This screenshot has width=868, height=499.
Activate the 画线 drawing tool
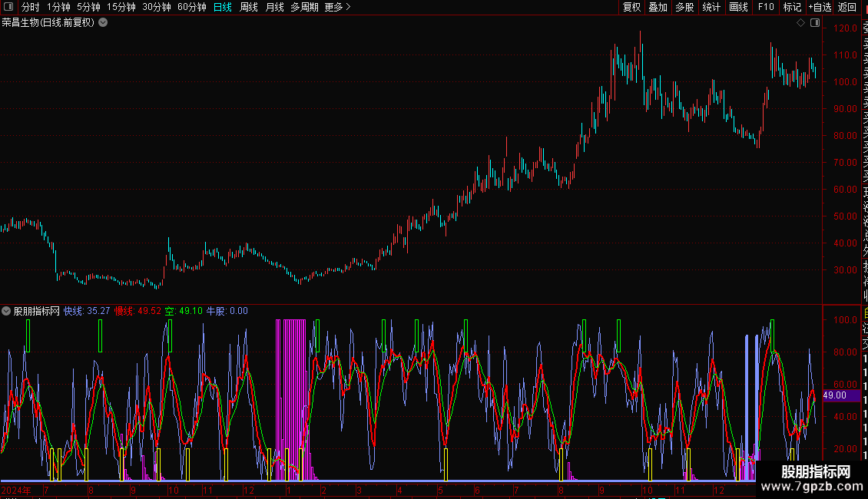tap(738, 7)
